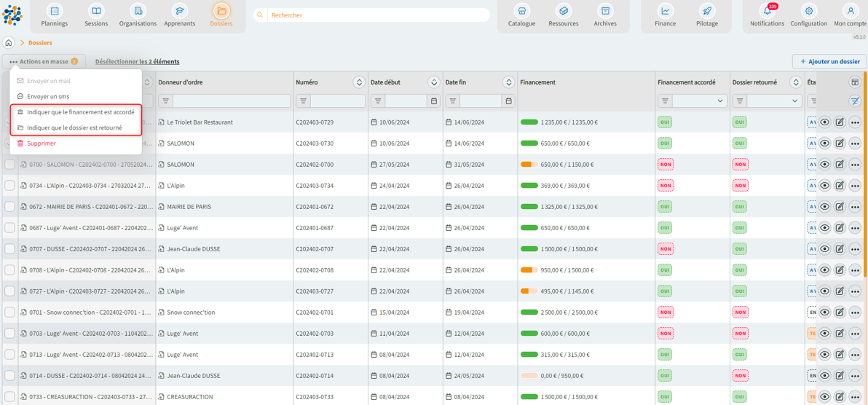Tick the 0687 - Luge' Avent checkbox
The height and width of the screenshot is (405, 868).
tap(10, 228)
